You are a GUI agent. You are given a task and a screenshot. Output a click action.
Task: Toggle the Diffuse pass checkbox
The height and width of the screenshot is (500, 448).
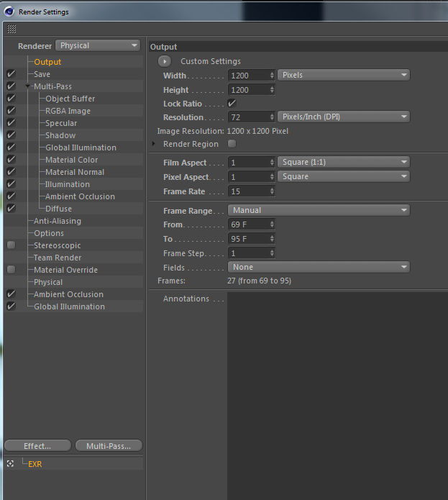coord(11,208)
